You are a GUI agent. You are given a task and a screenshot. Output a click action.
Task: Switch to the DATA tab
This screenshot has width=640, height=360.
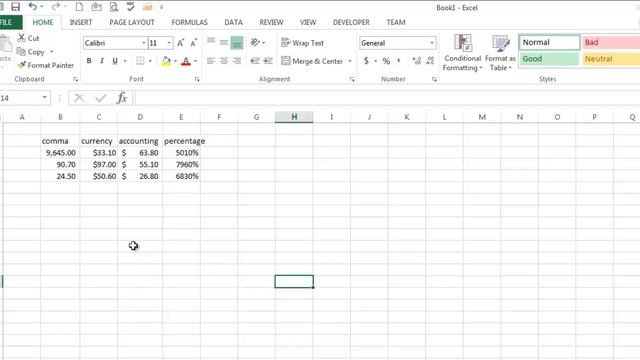pos(233,22)
